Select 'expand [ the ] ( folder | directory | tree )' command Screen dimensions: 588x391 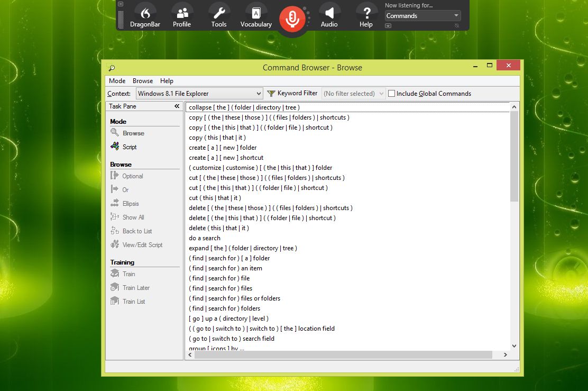coord(347,248)
